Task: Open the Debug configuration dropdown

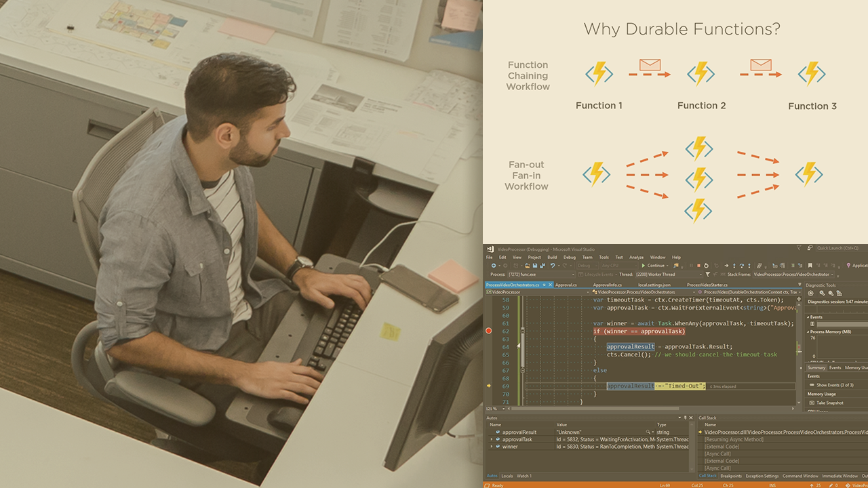Action: (x=587, y=266)
